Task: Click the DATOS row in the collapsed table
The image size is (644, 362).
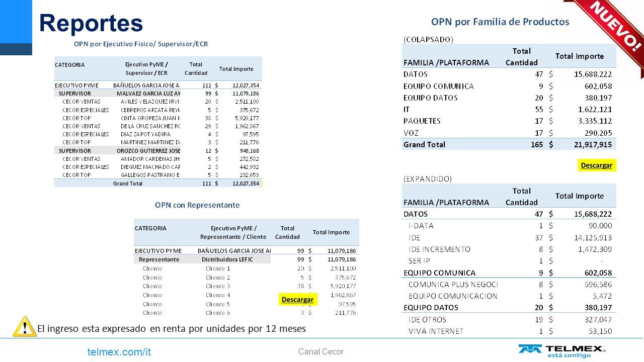Action: (509, 74)
